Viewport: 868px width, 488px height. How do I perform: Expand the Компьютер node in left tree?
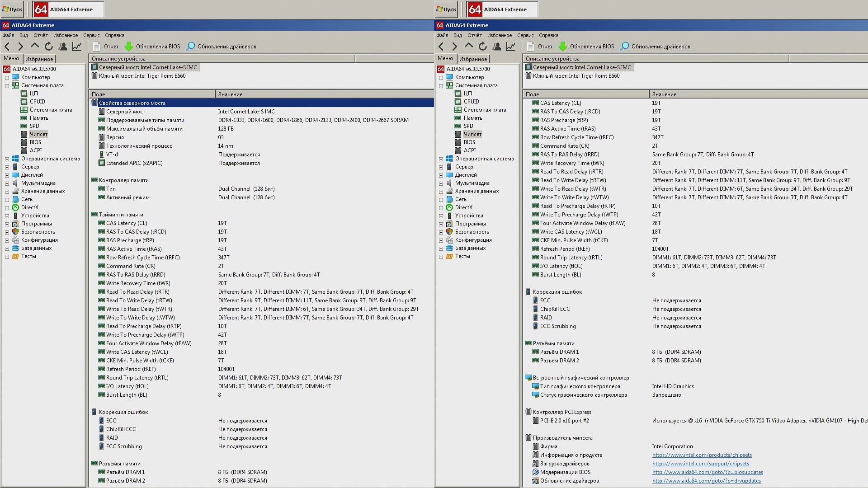click(x=7, y=78)
